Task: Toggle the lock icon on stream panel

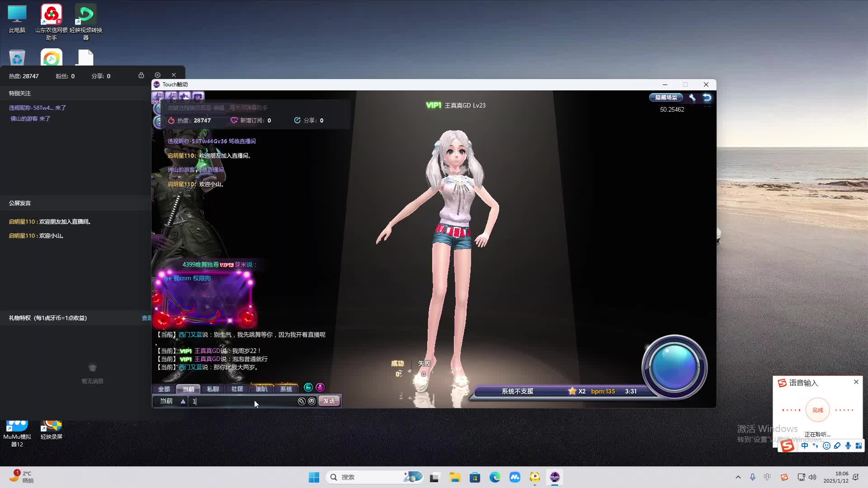Action: [141, 75]
